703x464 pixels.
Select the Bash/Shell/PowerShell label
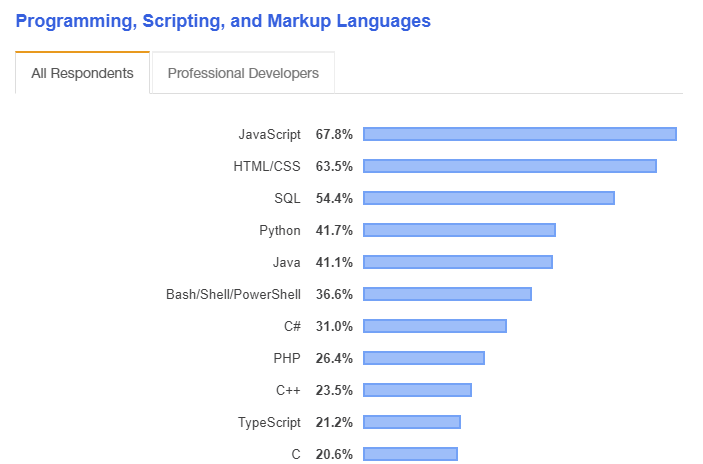pos(234,295)
